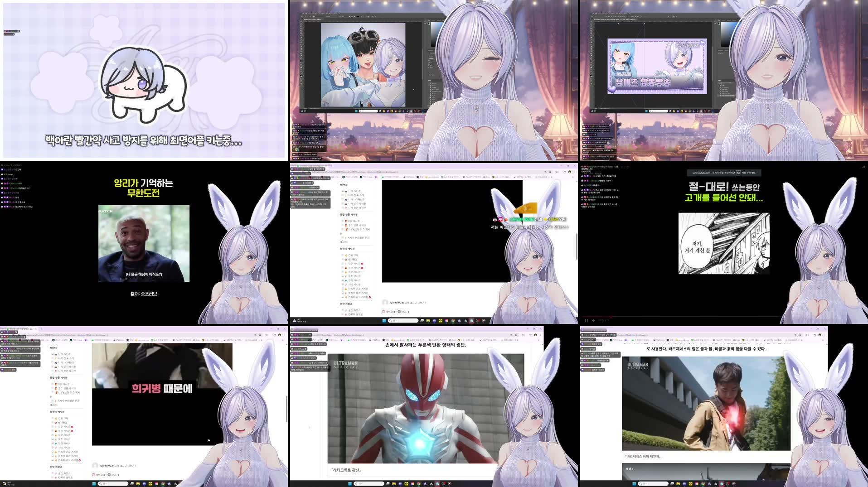This screenshot has height=487, width=868.
Task: Open Discord from the taskbar
Action: pos(434,320)
